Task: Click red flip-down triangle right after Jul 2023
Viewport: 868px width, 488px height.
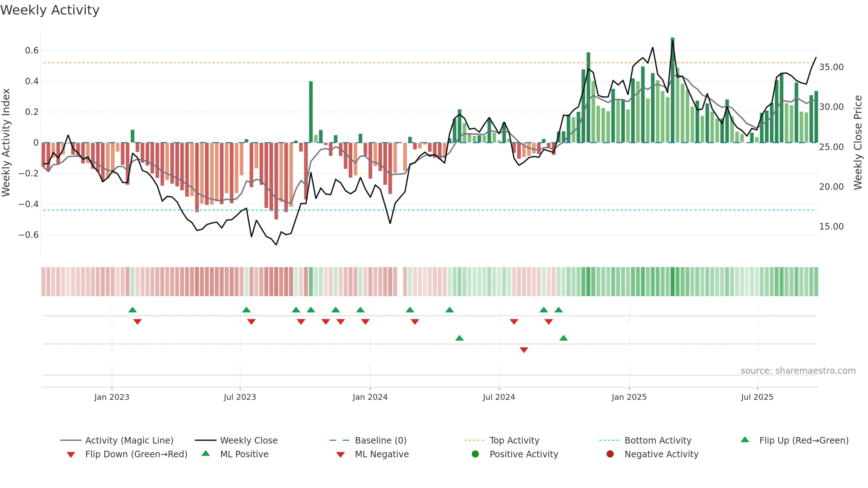Action: 251,322
